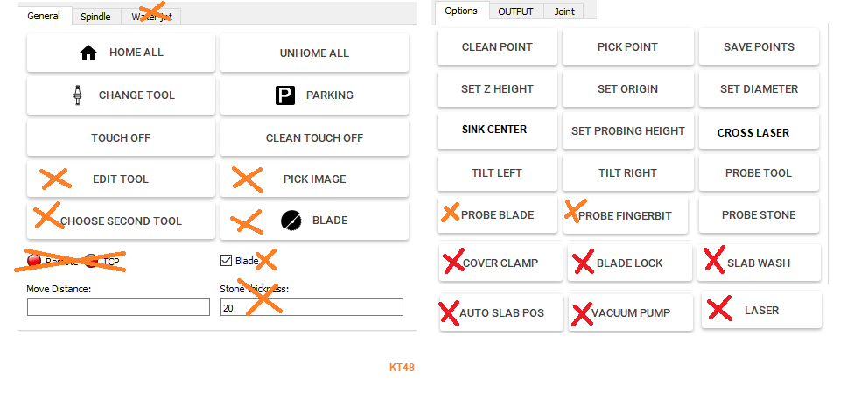Select the red Remote radio button
Image resolution: width=868 pixels, height=414 pixels.
click(34, 261)
